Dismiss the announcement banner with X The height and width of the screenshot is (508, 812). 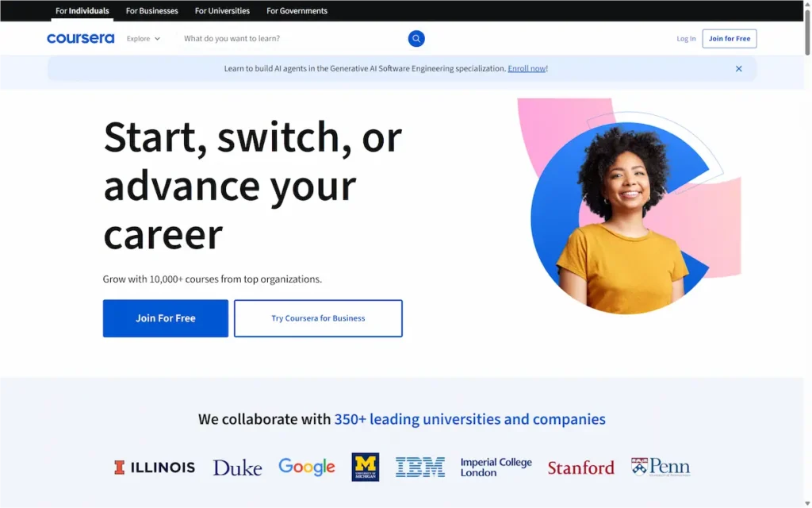(x=738, y=69)
